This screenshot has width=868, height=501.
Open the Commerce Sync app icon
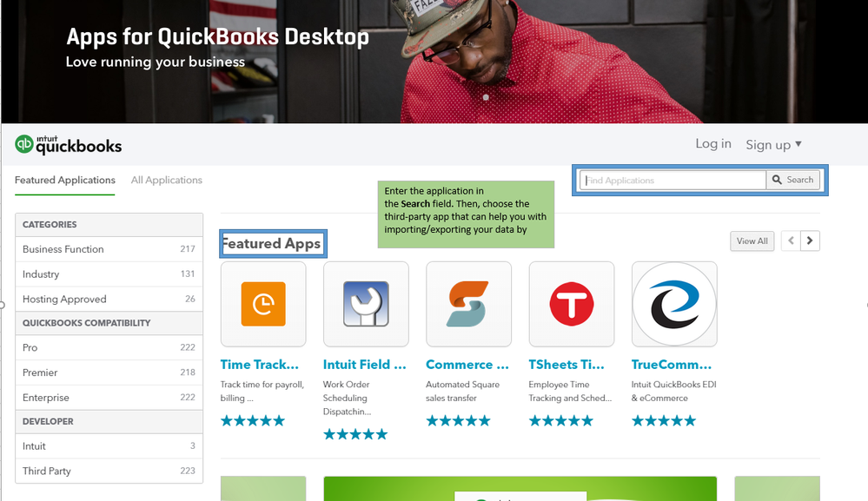(468, 304)
